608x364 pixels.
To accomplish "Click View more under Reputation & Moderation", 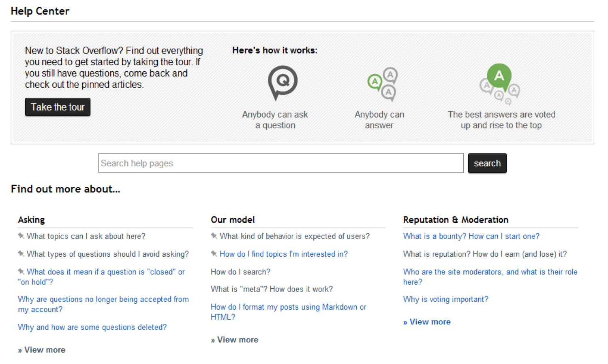I will click(x=427, y=322).
